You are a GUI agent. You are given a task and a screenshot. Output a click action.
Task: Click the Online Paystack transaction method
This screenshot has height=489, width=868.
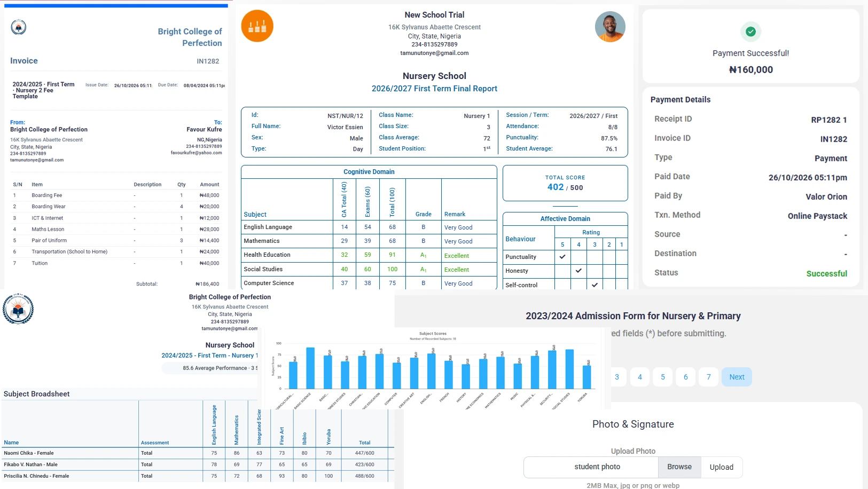[x=817, y=216]
